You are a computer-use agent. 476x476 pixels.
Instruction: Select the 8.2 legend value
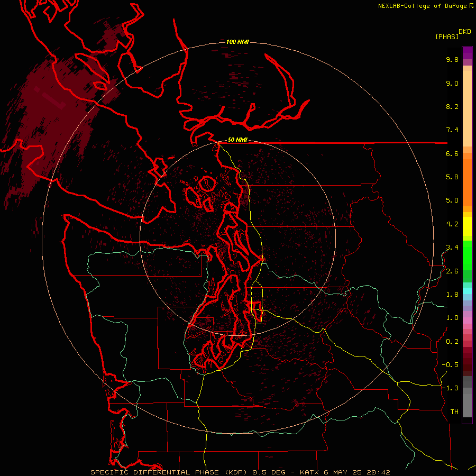point(452,106)
